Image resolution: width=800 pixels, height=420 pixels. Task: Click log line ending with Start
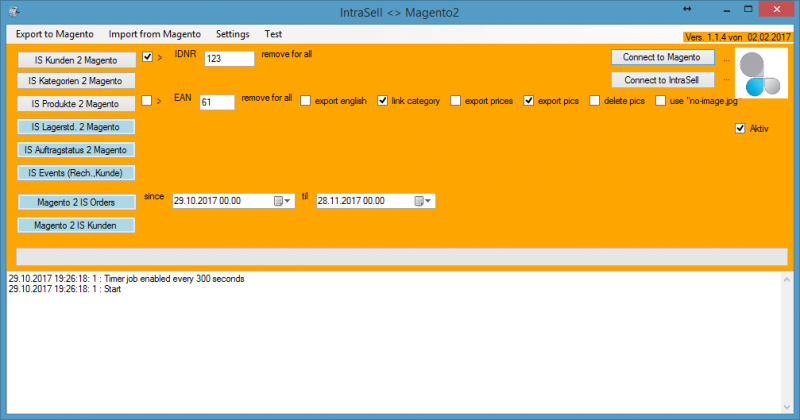coord(64,289)
